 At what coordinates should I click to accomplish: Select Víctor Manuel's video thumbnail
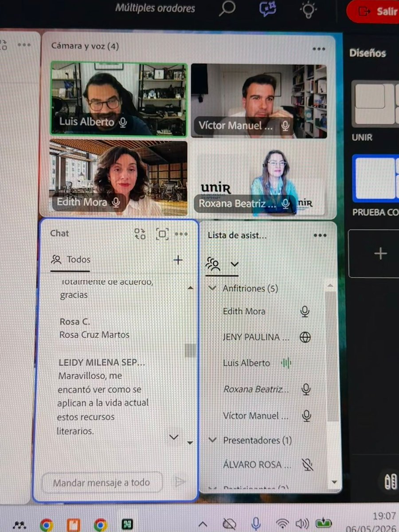(x=259, y=101)
